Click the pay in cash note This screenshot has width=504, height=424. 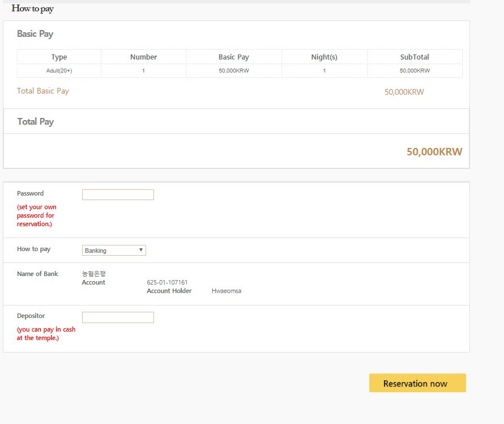pos(46,334)
